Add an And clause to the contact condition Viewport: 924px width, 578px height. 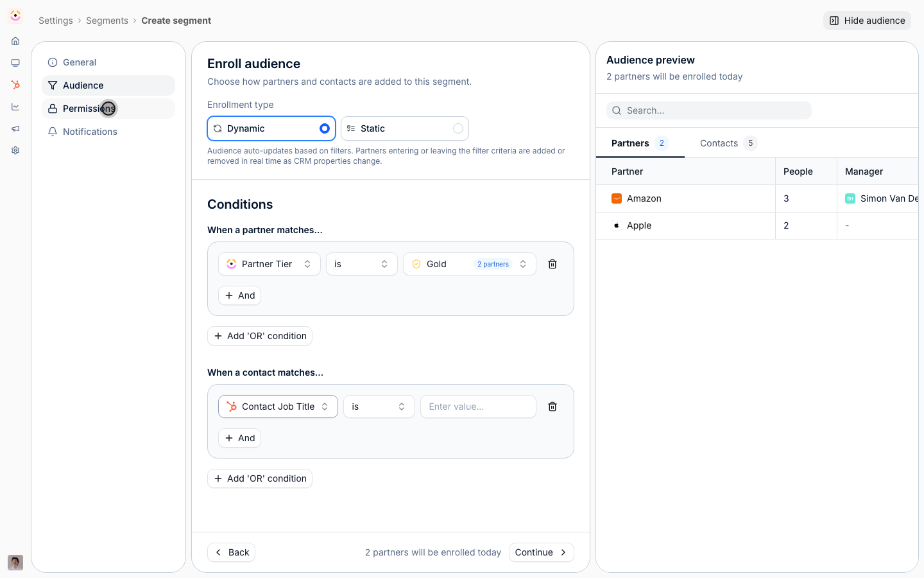point(239,438)
